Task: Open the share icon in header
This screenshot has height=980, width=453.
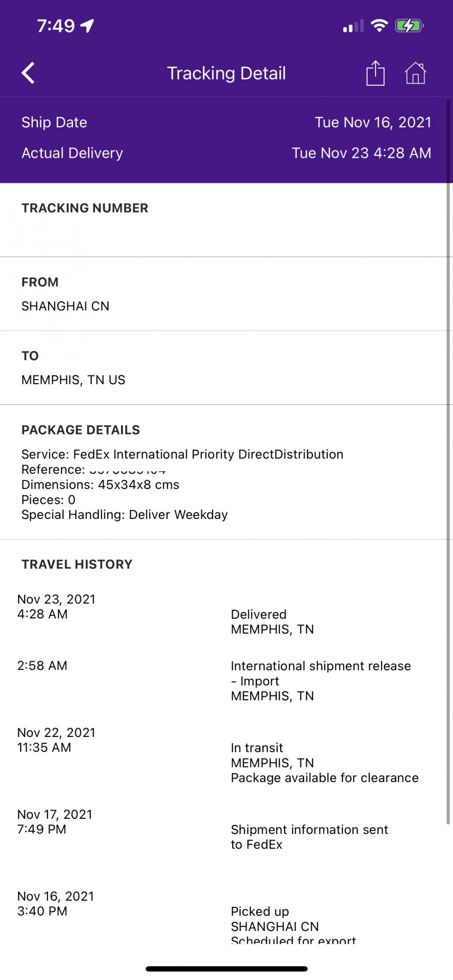Action: [376, 73]
